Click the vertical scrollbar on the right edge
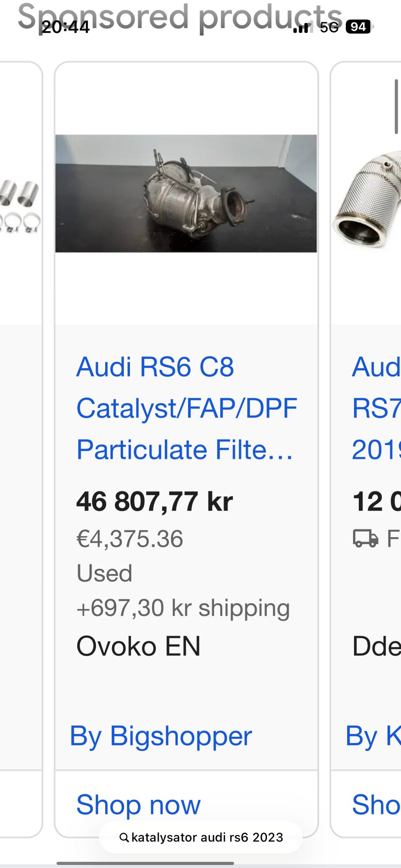This screenshot has height=868, width=401. pyautogui.click(x=396, y=107)
